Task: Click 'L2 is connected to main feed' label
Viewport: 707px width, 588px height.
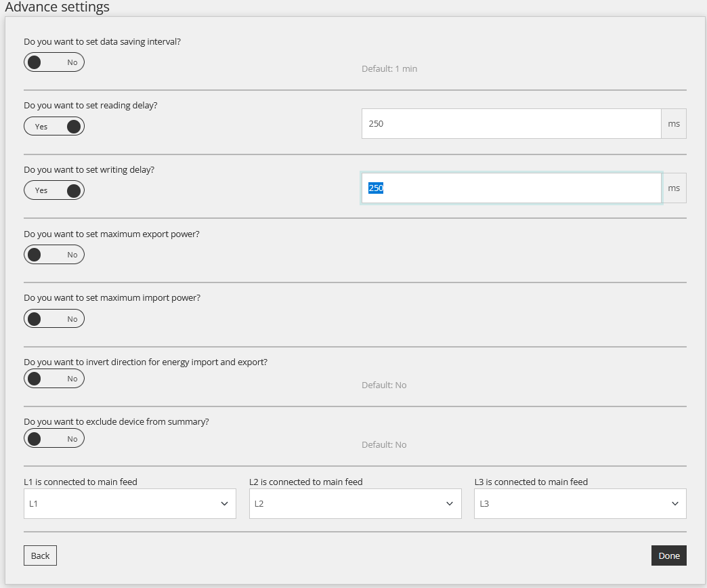Action: [x=306, y=482]
